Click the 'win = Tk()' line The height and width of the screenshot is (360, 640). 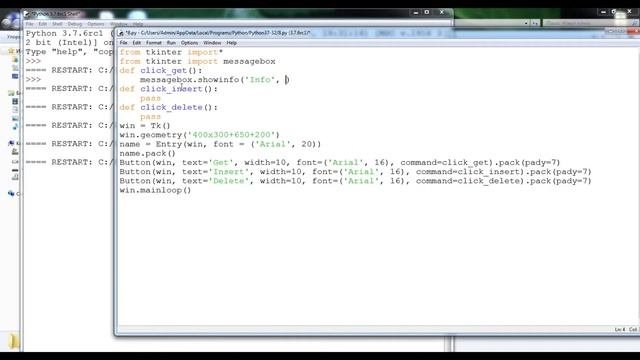pyautogui.click(x=145, y=126)
